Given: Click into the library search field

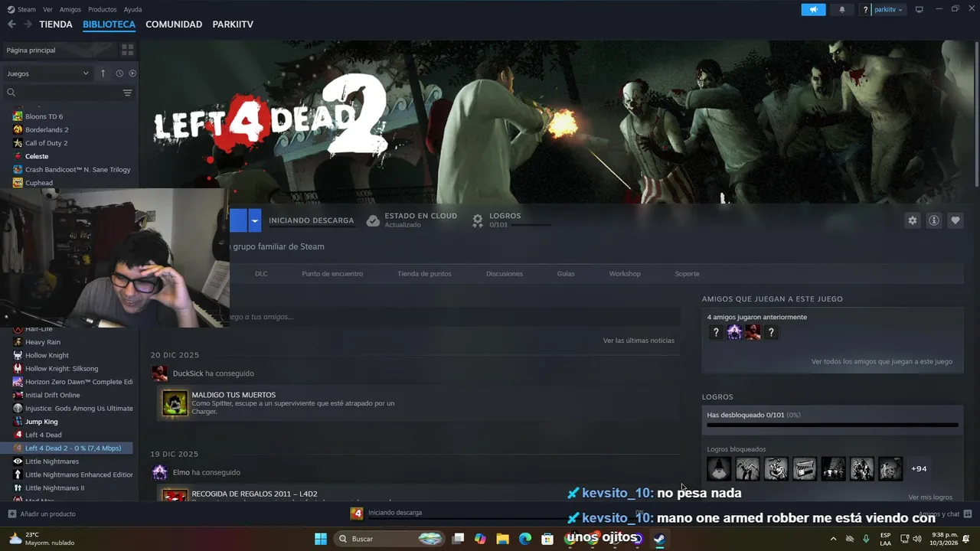Looking at the screenshot, I should (63, 93).
